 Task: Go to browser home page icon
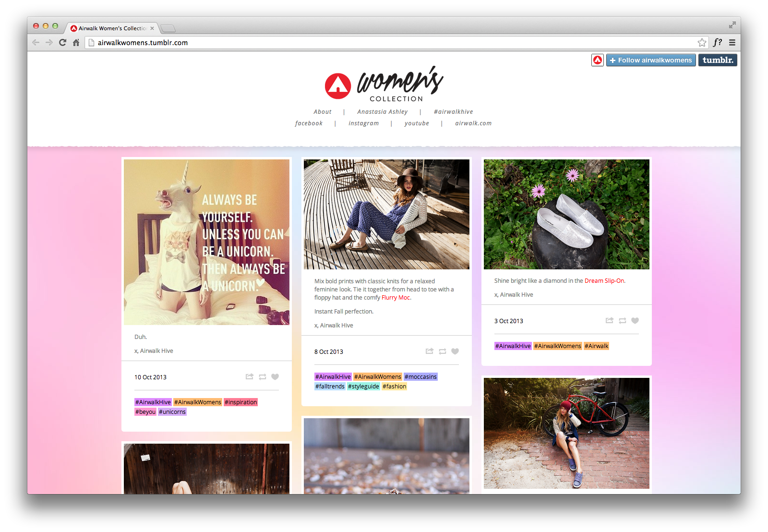coord(76,42)
